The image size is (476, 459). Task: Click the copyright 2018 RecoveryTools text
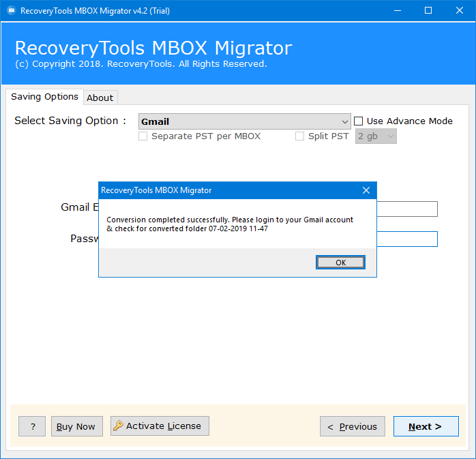click(141, 64)
